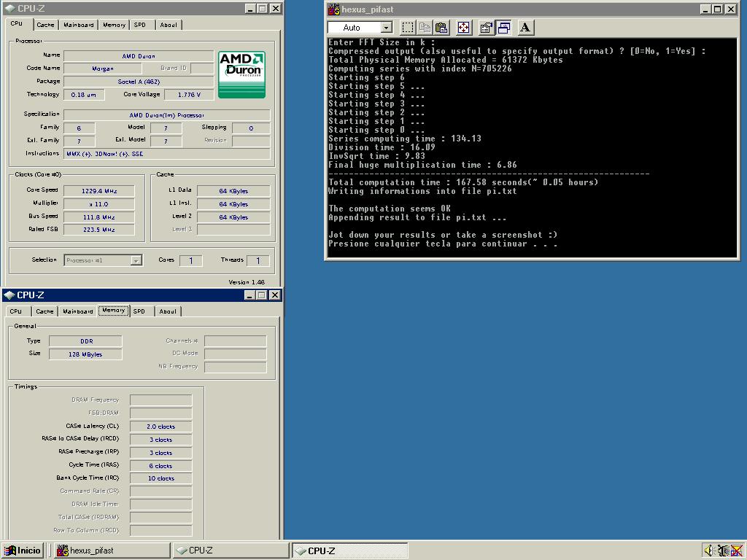Click the Specification field AMD Duron(tm) Processor

(x=167, y=115)
